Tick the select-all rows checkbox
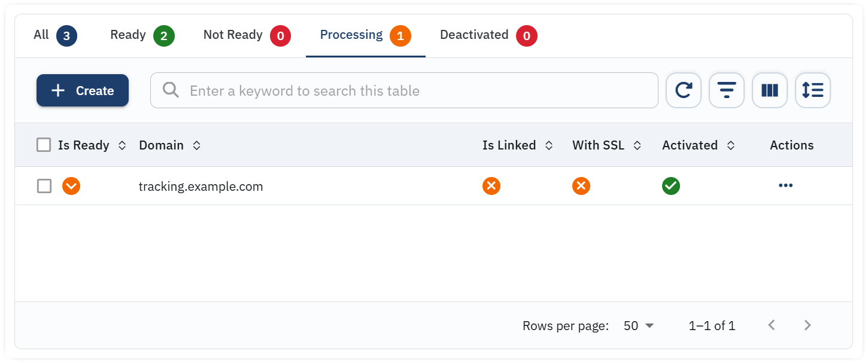The height and width of the screenshot is (363, 868). pos(44,145)
